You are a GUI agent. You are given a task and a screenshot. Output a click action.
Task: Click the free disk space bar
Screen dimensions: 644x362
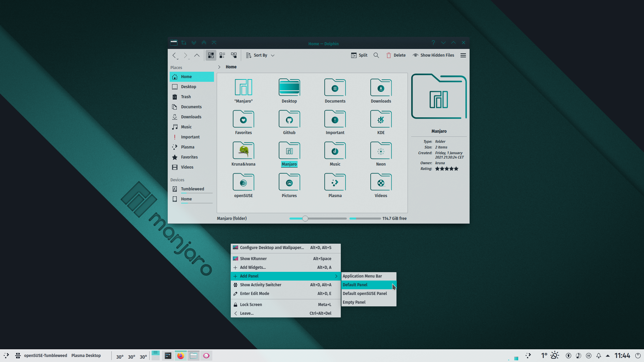tap(365, 219)
